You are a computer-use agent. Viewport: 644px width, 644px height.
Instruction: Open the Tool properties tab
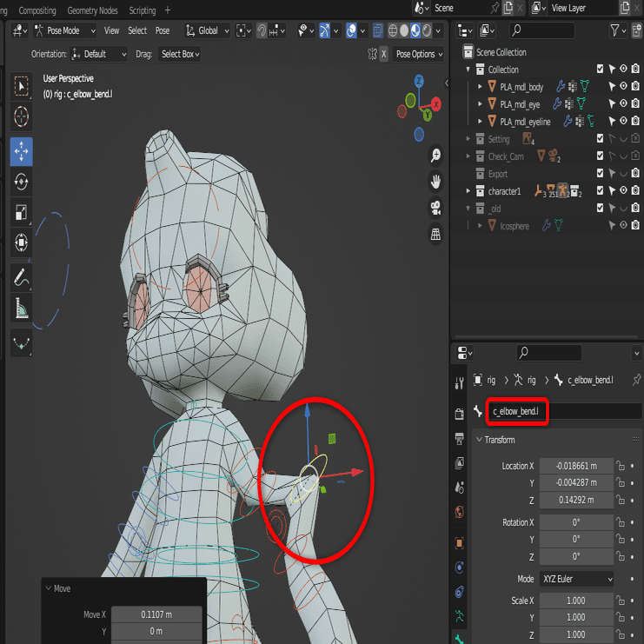[x=460, y=382]
